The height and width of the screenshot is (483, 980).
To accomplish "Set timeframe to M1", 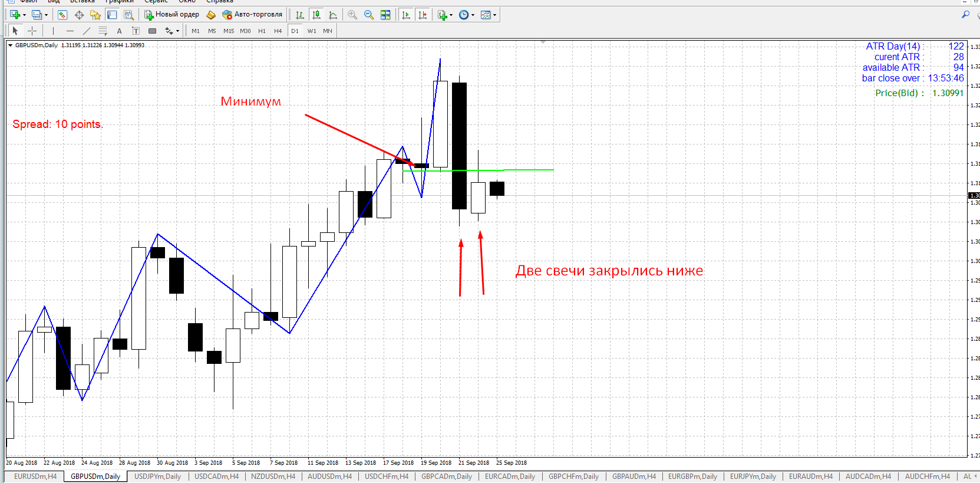I will pyautogui.click(x=196, y=31).
